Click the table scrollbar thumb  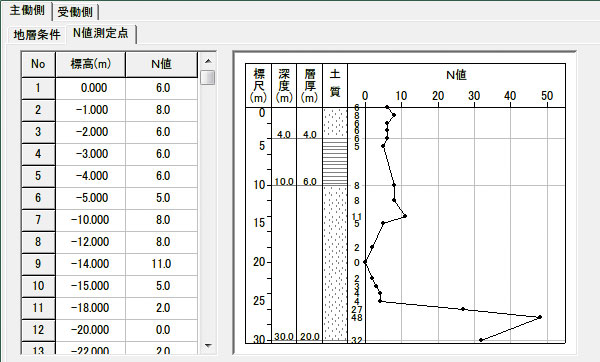(x=208, y=77)
